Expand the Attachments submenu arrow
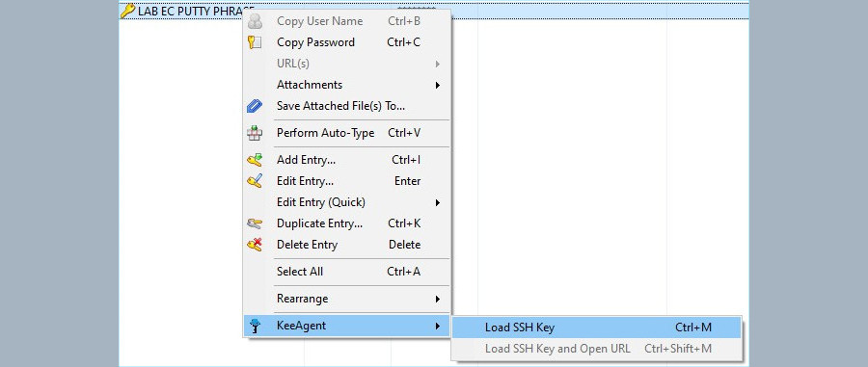The height and width of the screenshot is (367, 868). (437, 85)
